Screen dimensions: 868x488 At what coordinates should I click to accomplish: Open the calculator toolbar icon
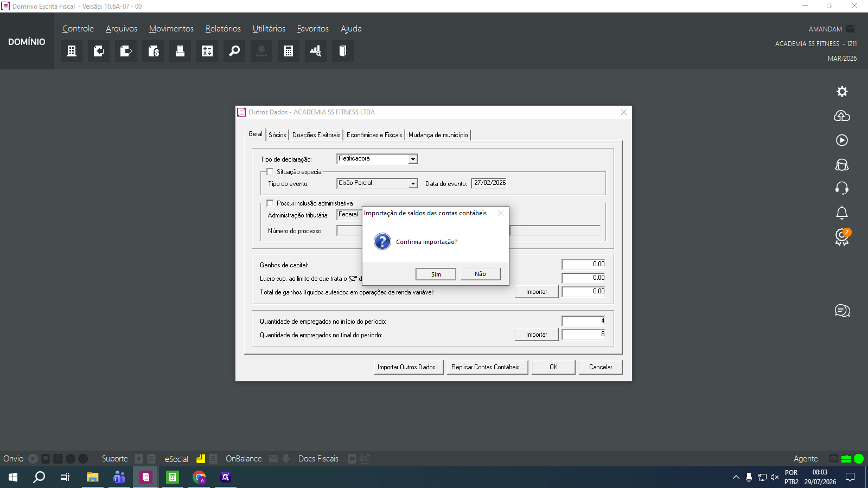click(x=289, y=51)
